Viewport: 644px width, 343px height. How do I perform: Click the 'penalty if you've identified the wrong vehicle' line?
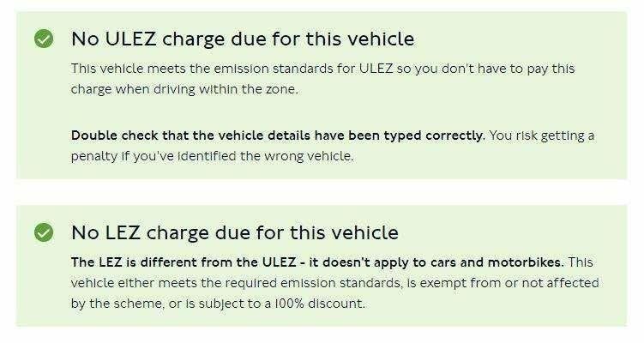pyautogui.click(x=212, y=157)
